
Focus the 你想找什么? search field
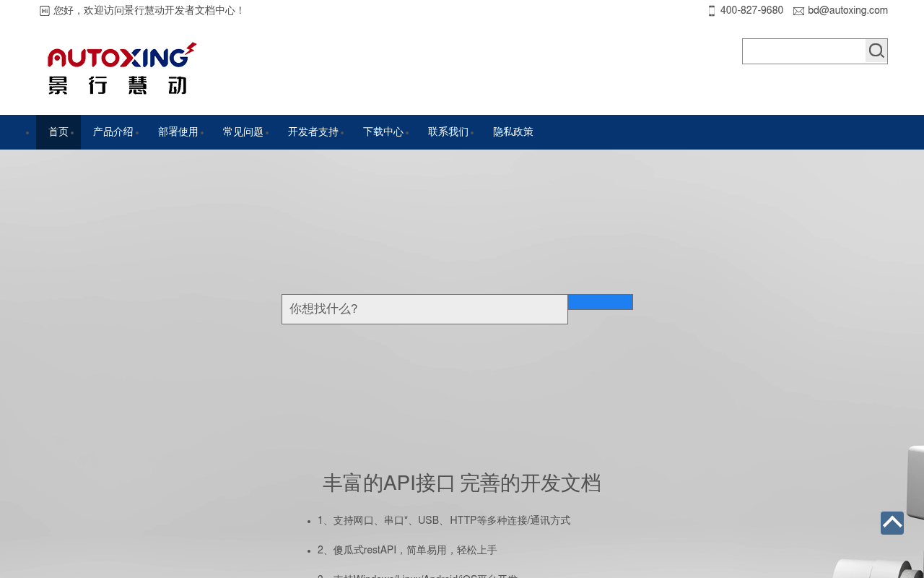pos(424,309)
